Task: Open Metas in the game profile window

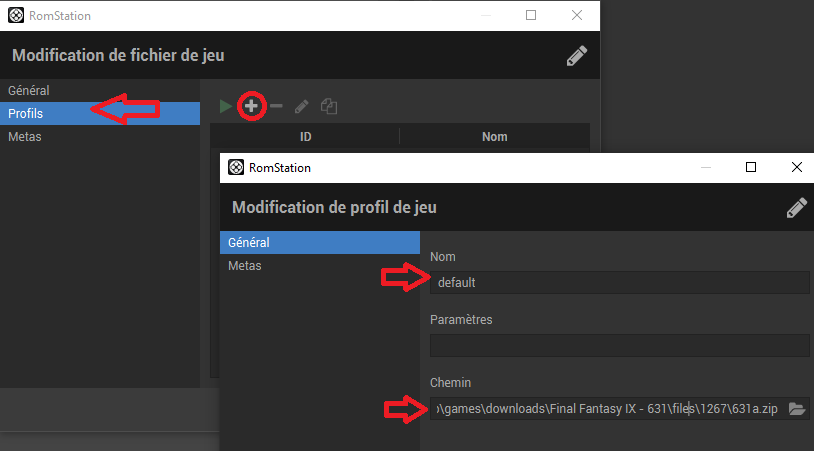Action: click(x=245, y=266)
